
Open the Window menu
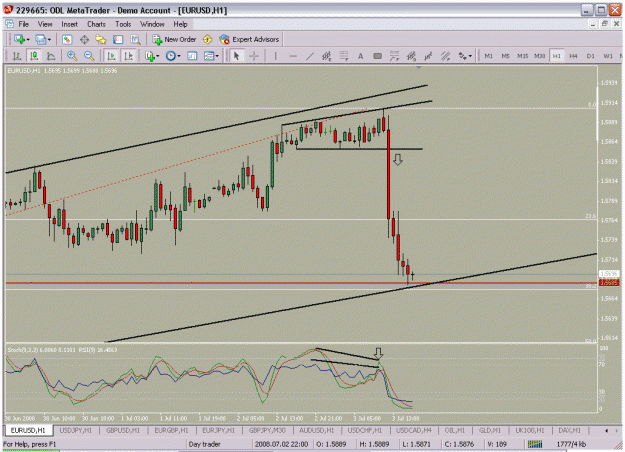point(152,24)
